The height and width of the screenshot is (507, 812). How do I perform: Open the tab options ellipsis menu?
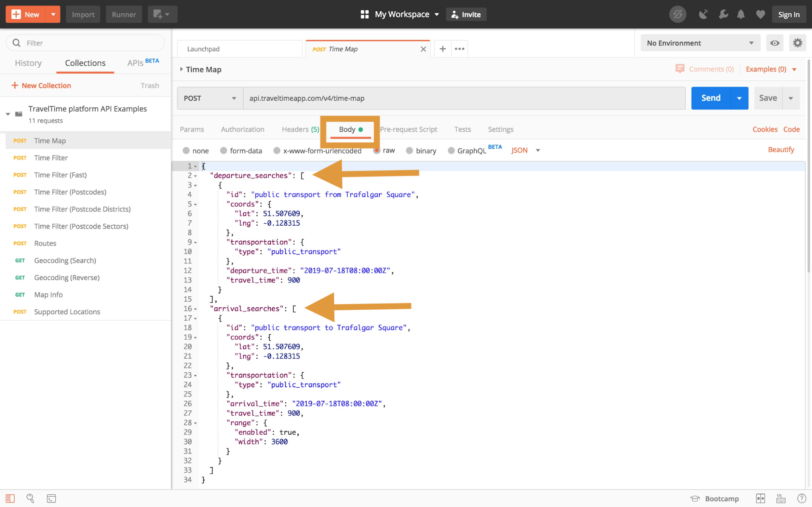tap(459, 49)
